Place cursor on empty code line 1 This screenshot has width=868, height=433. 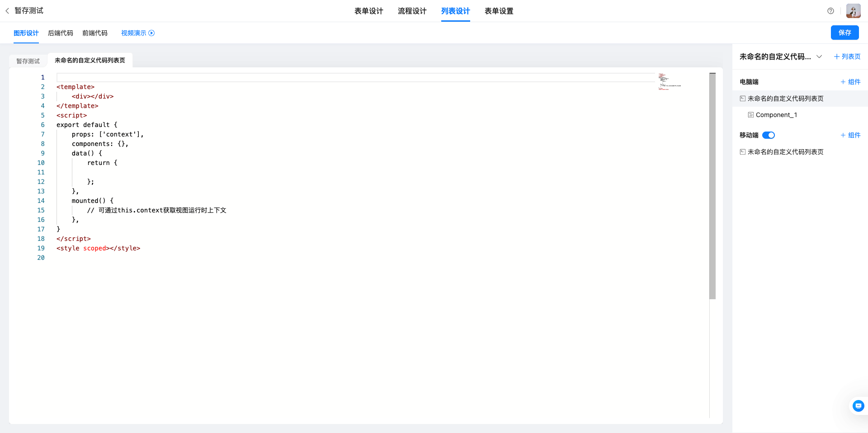[x=356, y=77]
